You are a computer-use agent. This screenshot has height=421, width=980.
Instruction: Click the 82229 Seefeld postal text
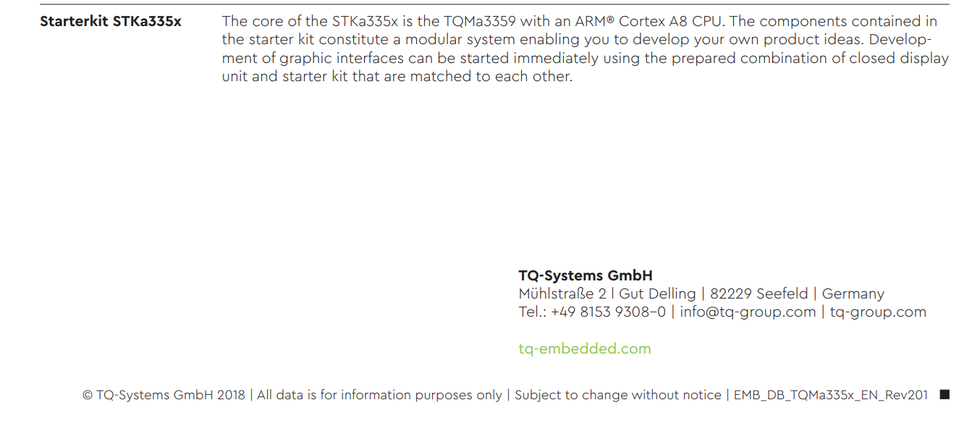tap(759, 294)
